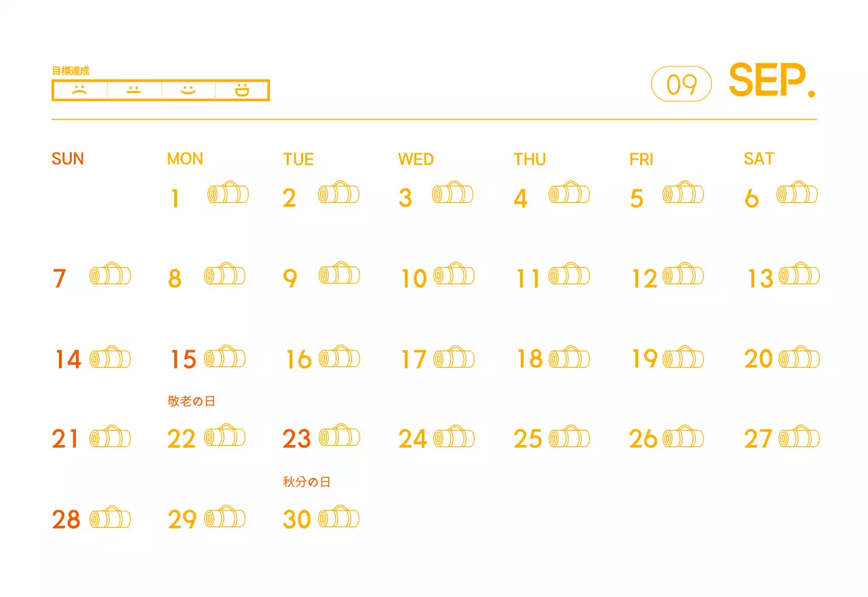This screenshot has height=597, width=868.
Task: Open the 秋分の日 holiday label
Action: [x=307, y=482]
